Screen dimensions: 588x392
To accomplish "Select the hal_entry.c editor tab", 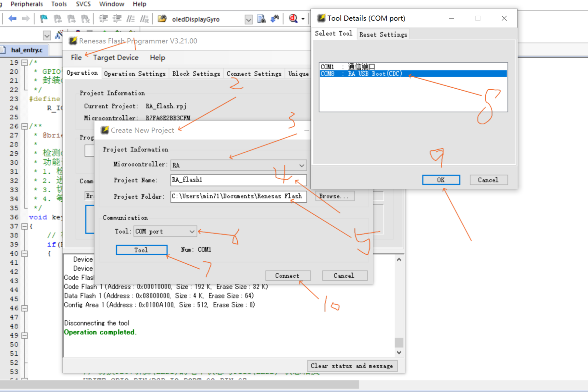I will point(27,50).
